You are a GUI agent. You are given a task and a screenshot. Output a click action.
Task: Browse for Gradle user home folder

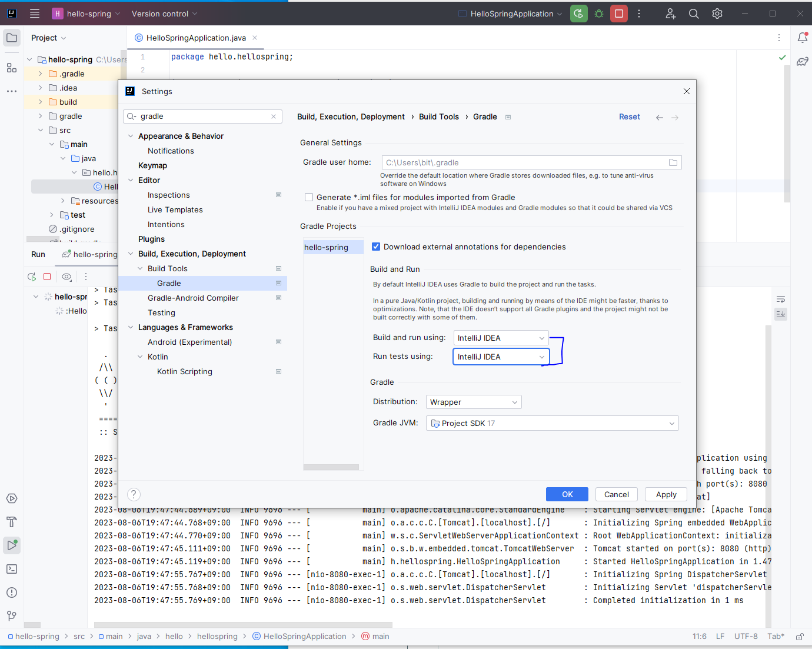pyautogui.click(x=673, y=162)
